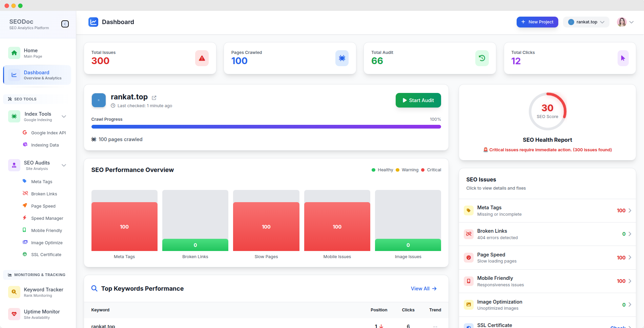Open the rankat.top project dropdown
The width and height of the screenshot is (644, 328).
(586, 22)
